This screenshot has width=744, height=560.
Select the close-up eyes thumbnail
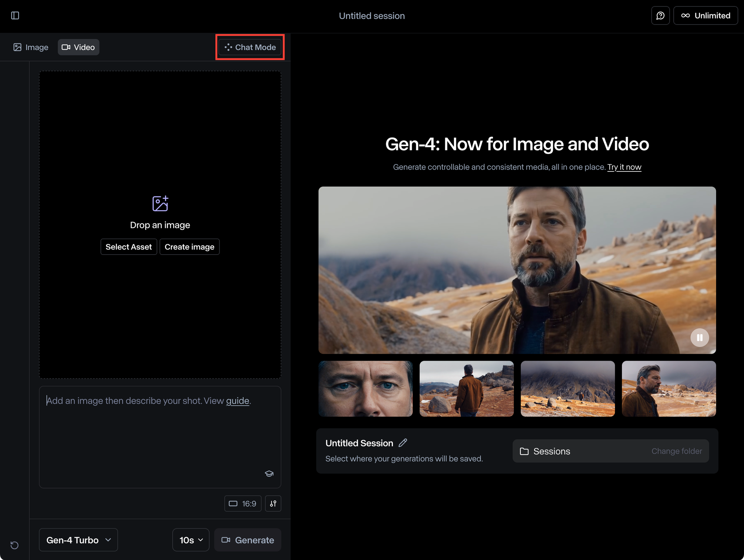point(365,389)
